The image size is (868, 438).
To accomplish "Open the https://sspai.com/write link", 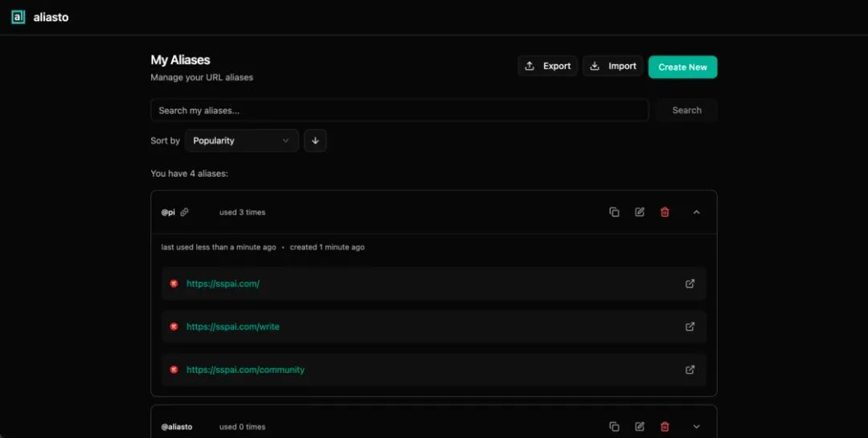I will [x=232, y=327].
